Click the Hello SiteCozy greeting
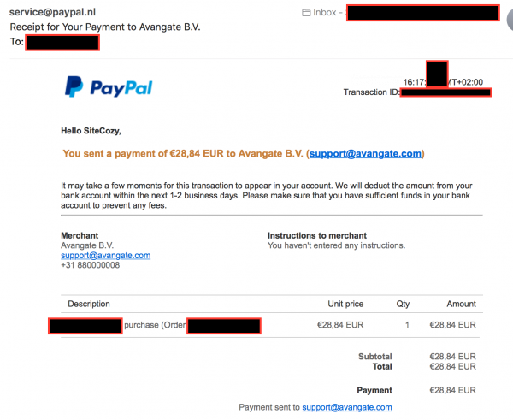Viewport: 513px width, 420px height. pyautogui.click(x=91, y=131)
